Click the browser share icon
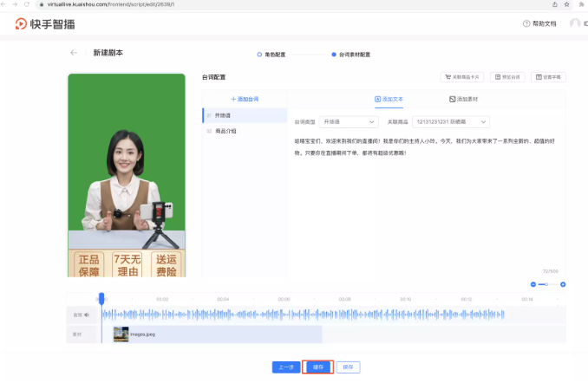The height and width of the screenshot is (383, 588). point(555,4)
